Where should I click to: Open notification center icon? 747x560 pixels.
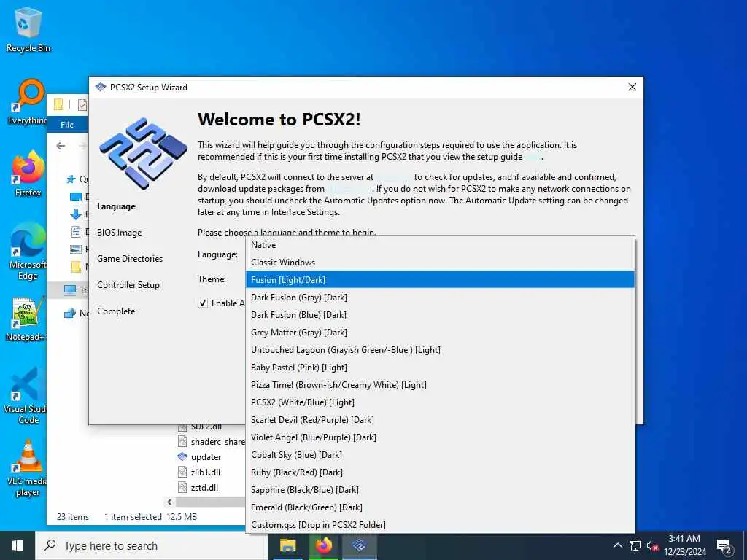point(724,546)
